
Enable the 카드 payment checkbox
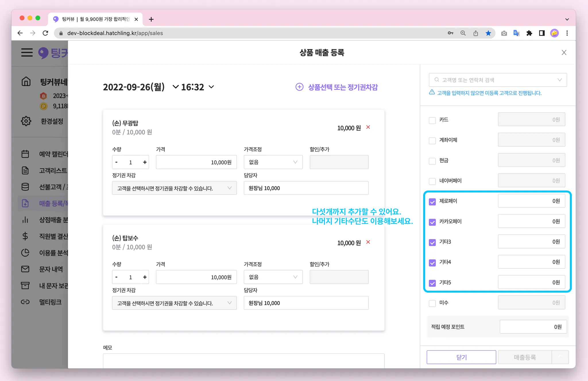coord(432,120)
